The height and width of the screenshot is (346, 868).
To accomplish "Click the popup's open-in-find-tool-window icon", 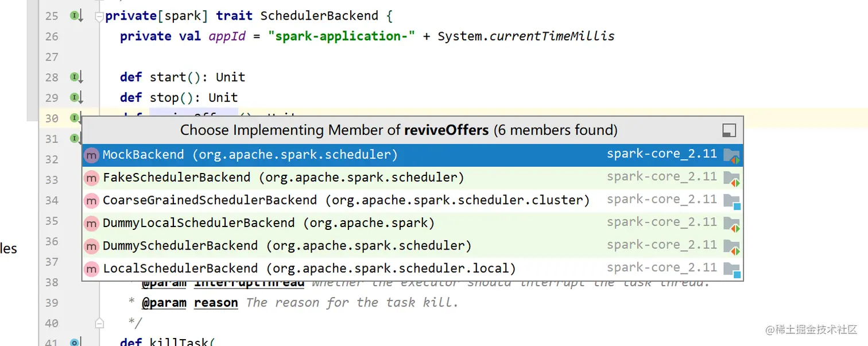I will [729, 130].
